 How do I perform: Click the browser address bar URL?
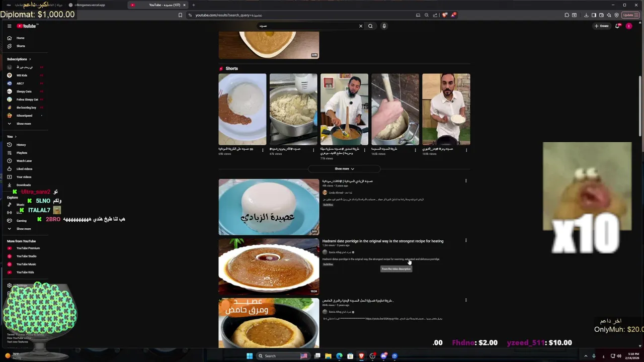[x=228, y=15]
